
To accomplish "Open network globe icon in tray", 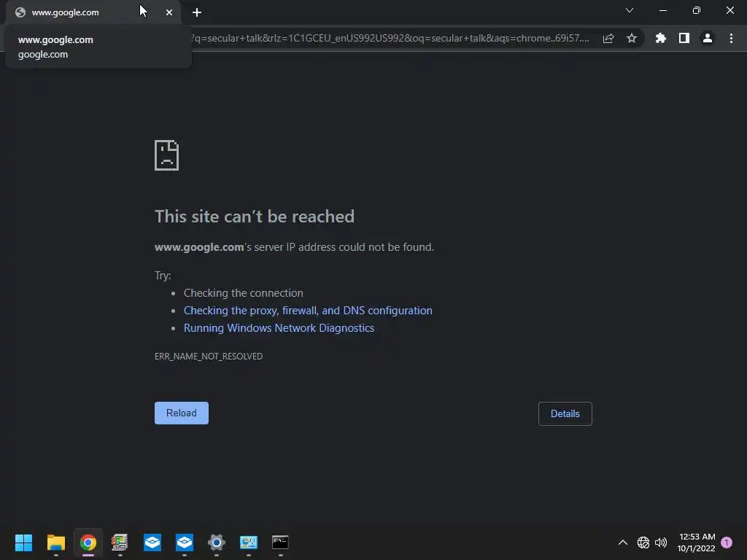I will click(x=643, y=542).
